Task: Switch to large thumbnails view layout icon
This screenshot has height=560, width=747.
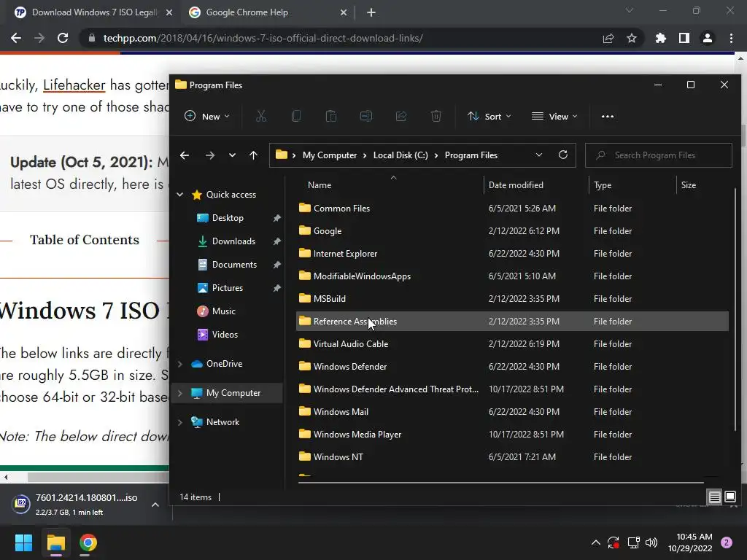Action: click(x=729, y=497)
